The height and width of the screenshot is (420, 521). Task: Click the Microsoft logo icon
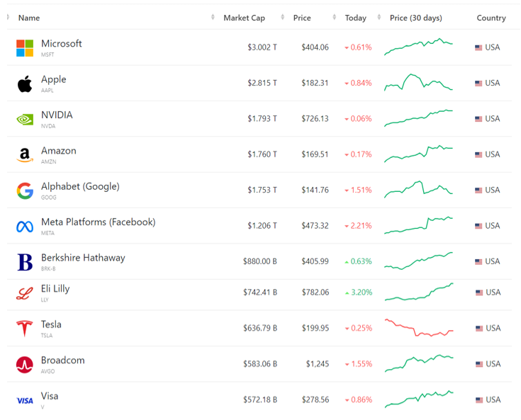pos(25,48)
